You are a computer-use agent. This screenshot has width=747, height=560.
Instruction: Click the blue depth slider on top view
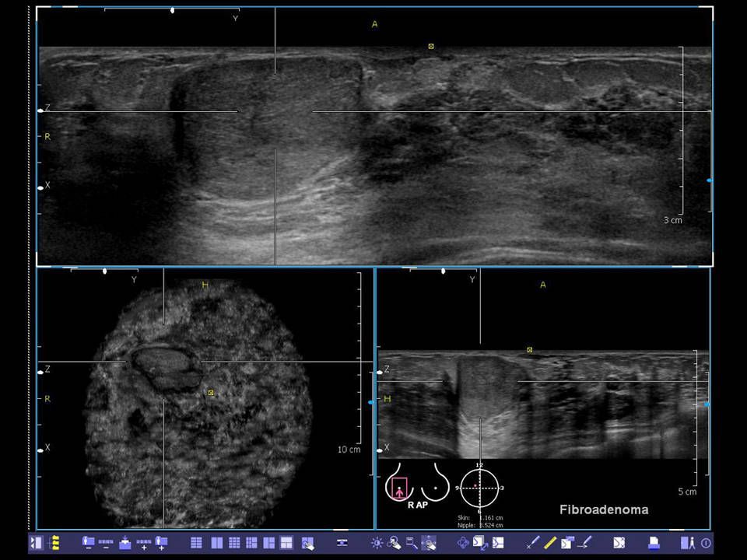[x=709, y=180]
